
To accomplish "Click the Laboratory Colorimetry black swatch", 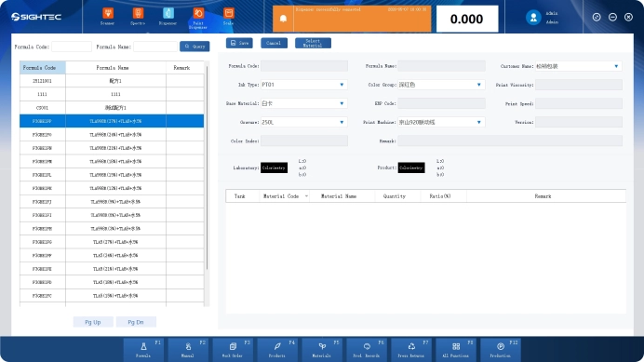I will [x=274, y=168].
